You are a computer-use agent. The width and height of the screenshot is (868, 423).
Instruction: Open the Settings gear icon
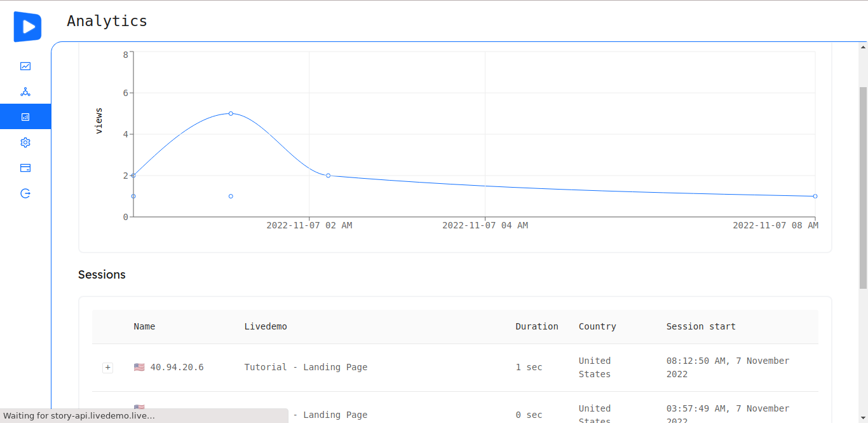[25, 142]
